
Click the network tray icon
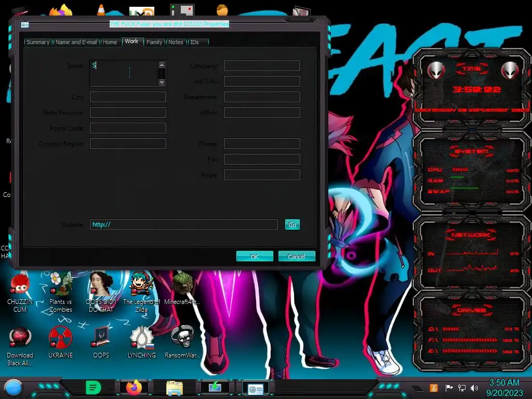(462, 388)
